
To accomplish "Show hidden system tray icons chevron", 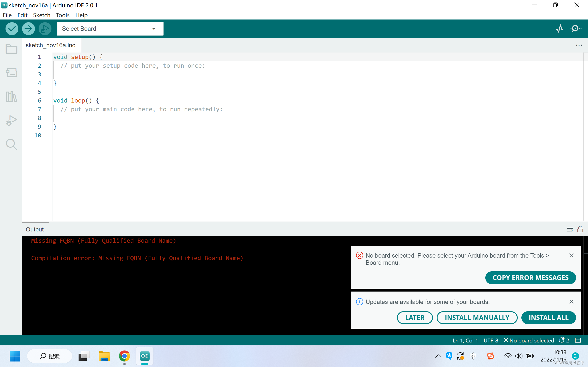I will 438,356.
